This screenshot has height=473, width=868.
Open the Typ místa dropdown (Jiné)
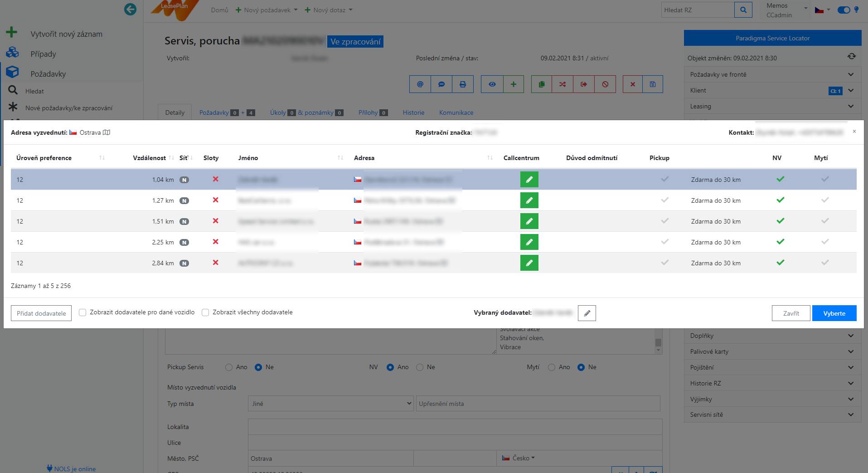[330, 403]
